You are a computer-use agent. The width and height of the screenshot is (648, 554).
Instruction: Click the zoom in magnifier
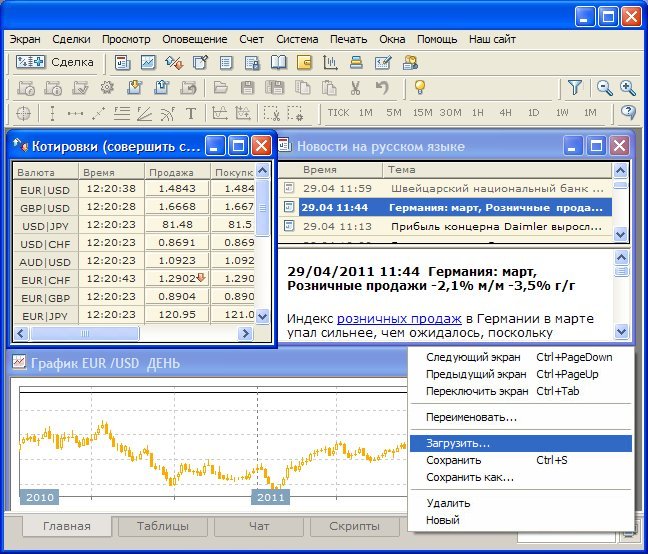628,88
